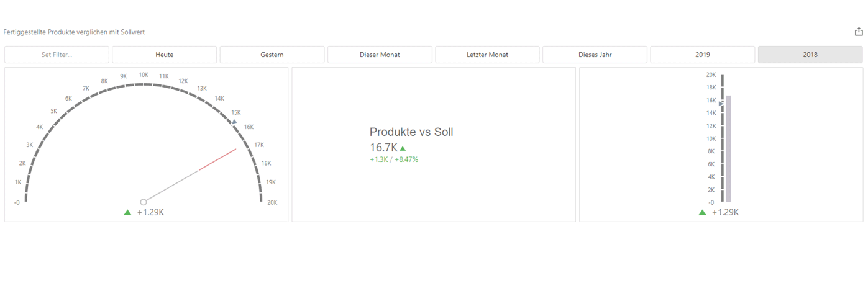868x283 pixels.
Task: Click the Produkte vs Soll card title
Action: 411,132
